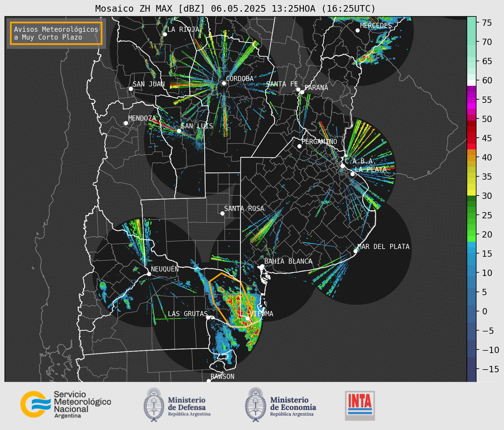Click the PERGAMINO city marker dot
The height and width of the screenshot is (430, 504).
pos(299,146)
